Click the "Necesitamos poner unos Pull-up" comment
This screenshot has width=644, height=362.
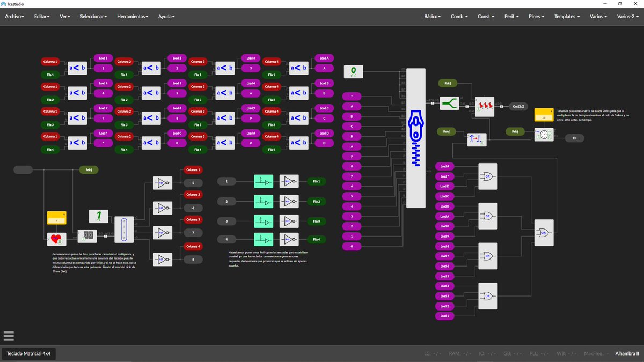(268, 258)
